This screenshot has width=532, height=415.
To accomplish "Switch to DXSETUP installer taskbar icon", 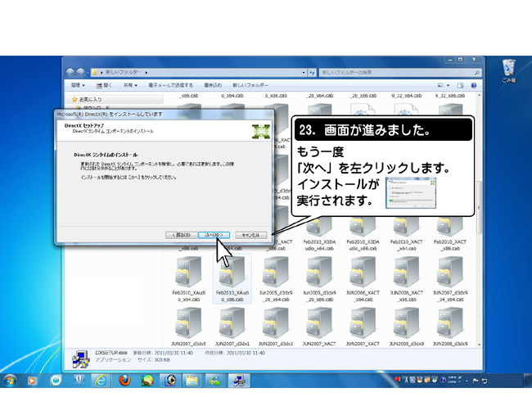I will pos(239,381).
